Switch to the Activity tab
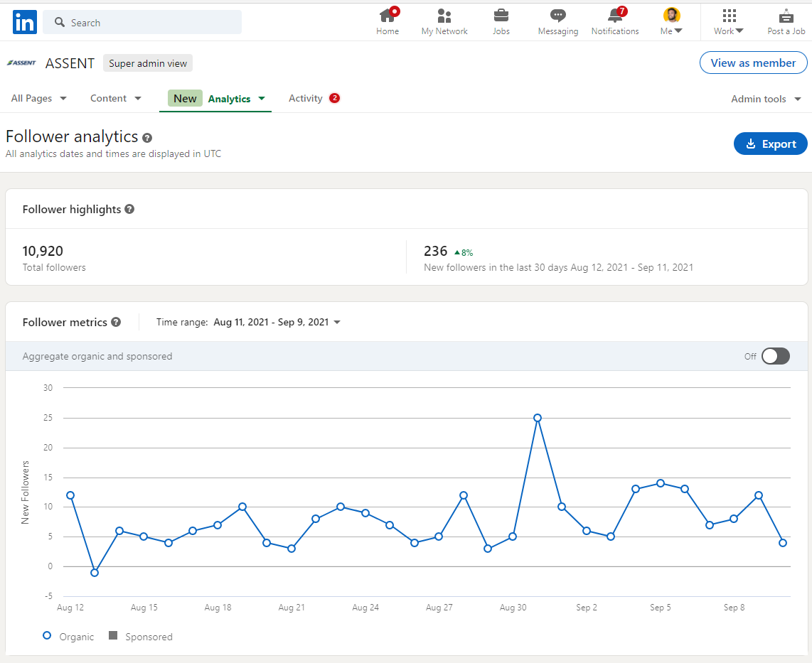812x663 pixels. point(306,98)
